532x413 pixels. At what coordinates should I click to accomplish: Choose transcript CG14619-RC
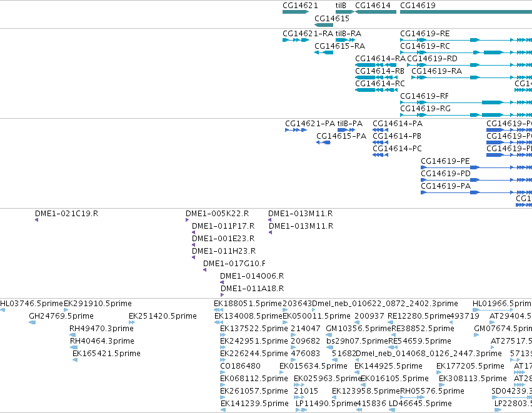pos(424,46)
